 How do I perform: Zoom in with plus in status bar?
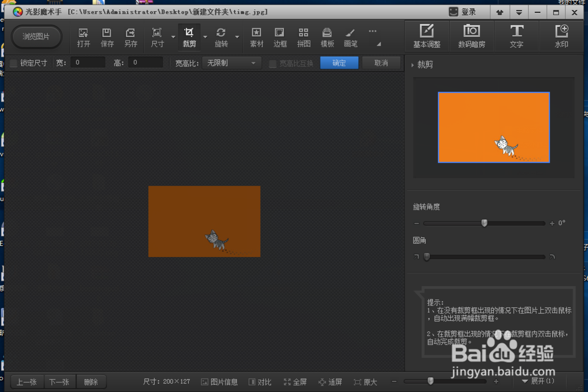[x=496, y=381]
